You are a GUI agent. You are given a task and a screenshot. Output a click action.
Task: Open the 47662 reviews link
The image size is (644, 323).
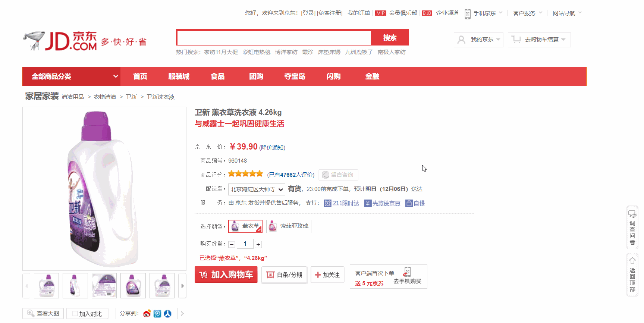[x=291, y=175]
